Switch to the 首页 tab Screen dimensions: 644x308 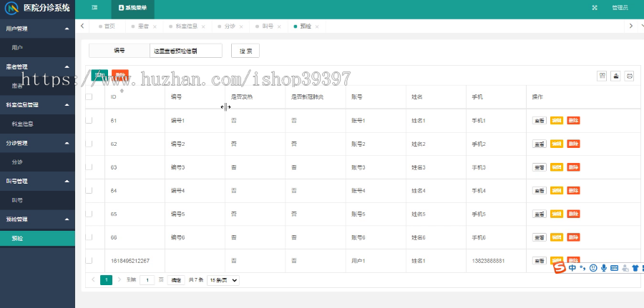[107, 26]
